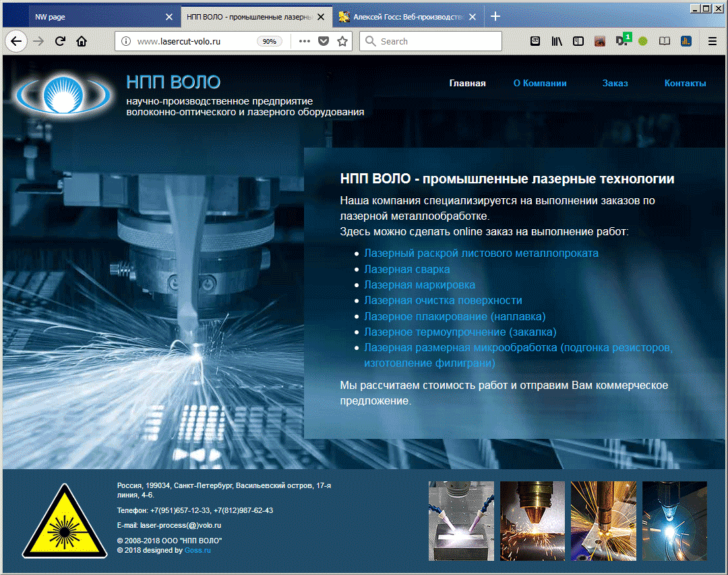Open 'Лазерный раскрой листового металлопроката' link
Viewport: 728px width, 575px height.
click(481, 253)
